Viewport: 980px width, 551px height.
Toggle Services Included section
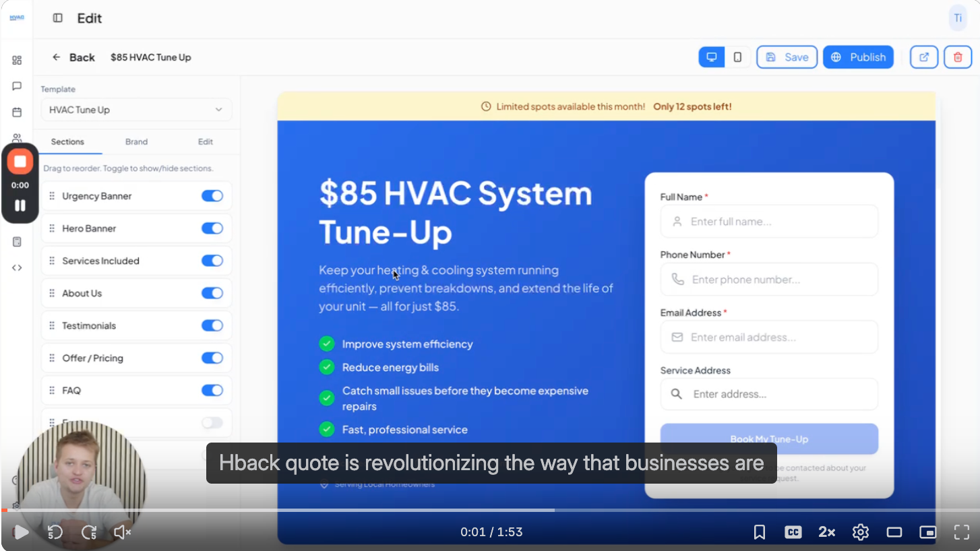click(x=212, y=261)
